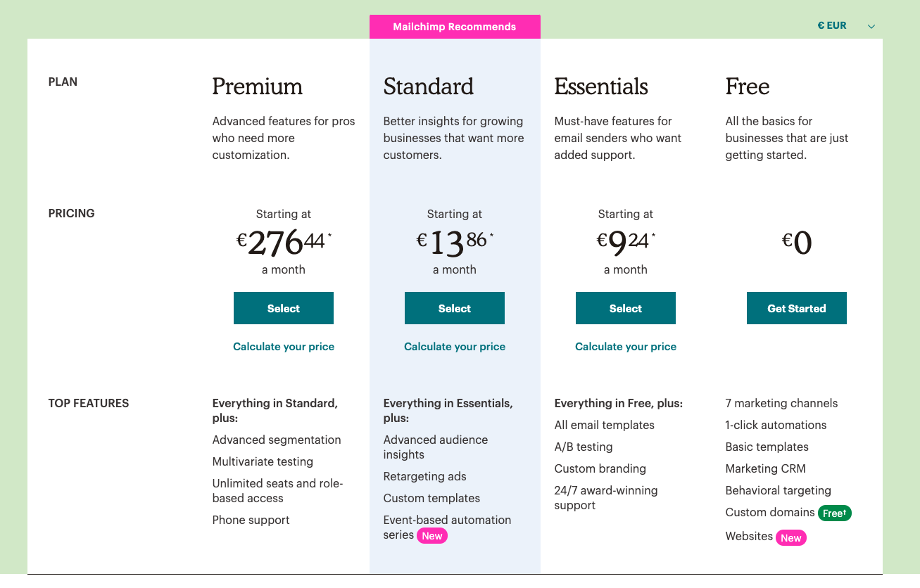Click the Mailchimp Recommends banner

click(x=455, y=27)
